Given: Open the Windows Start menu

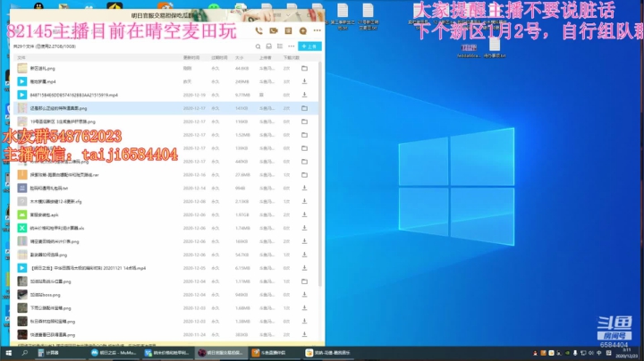Looking at the screenshot, I should [9, 353].
